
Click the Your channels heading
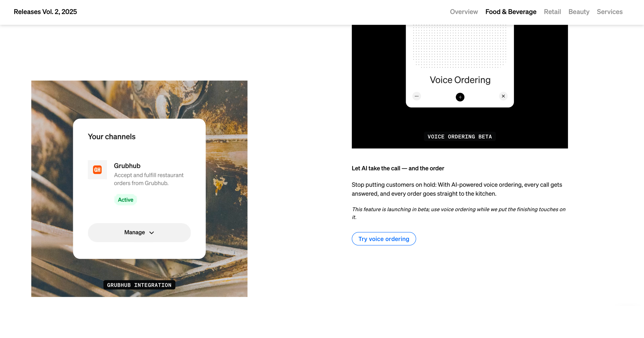[112, 136]
